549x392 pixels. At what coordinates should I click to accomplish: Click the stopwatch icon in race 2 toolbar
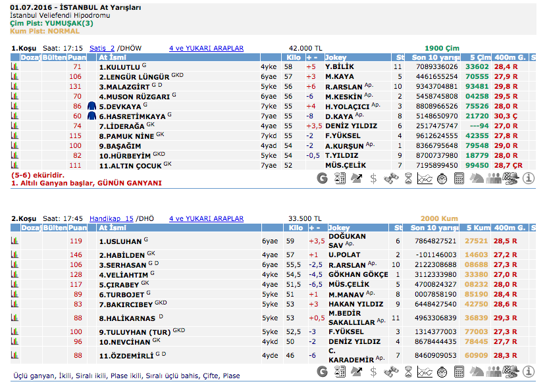click(x=442, y=372)
